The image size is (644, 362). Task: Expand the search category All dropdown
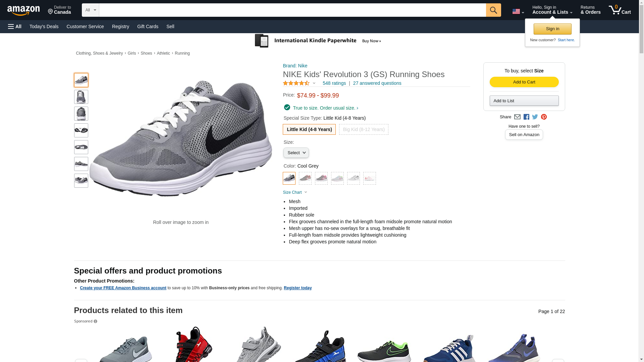pos(91,10)
